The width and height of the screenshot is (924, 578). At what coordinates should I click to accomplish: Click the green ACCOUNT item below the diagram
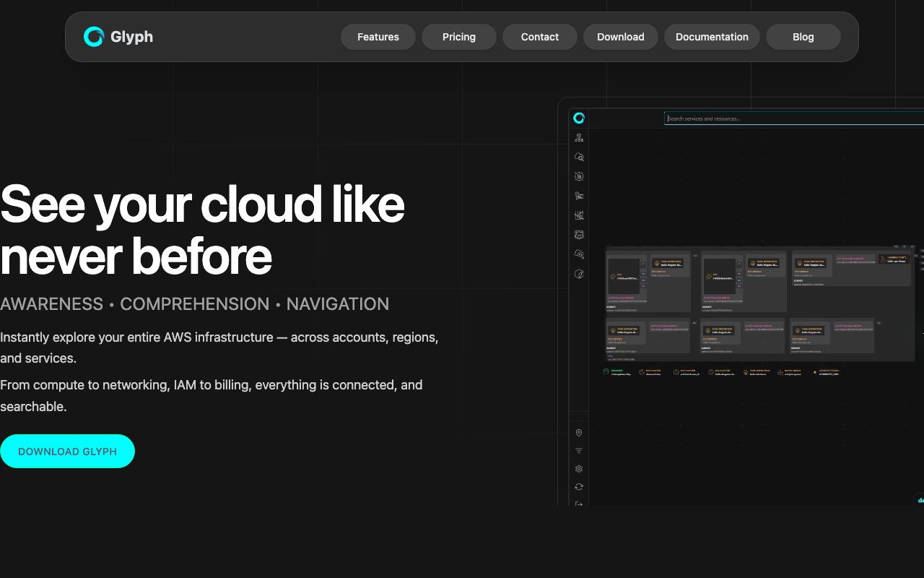pos(617,372)
